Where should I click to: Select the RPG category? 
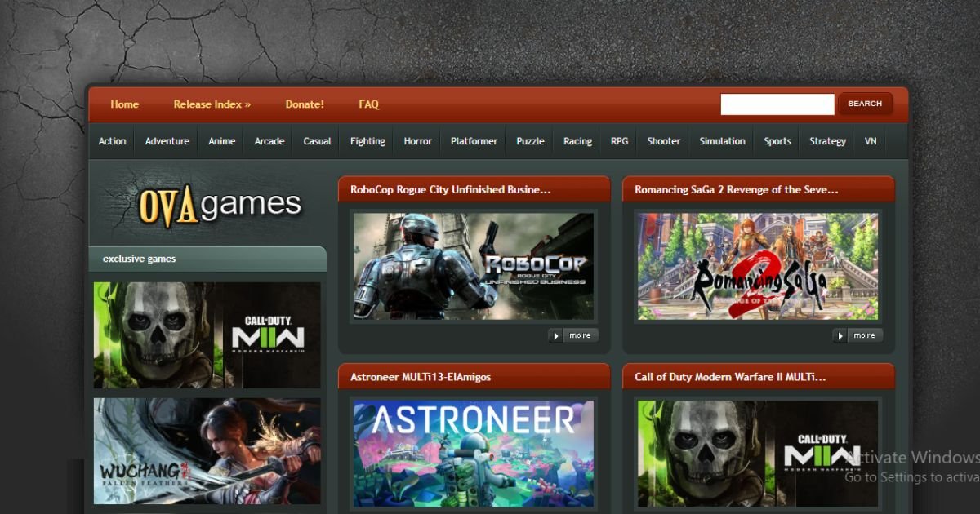pos(620,141)
